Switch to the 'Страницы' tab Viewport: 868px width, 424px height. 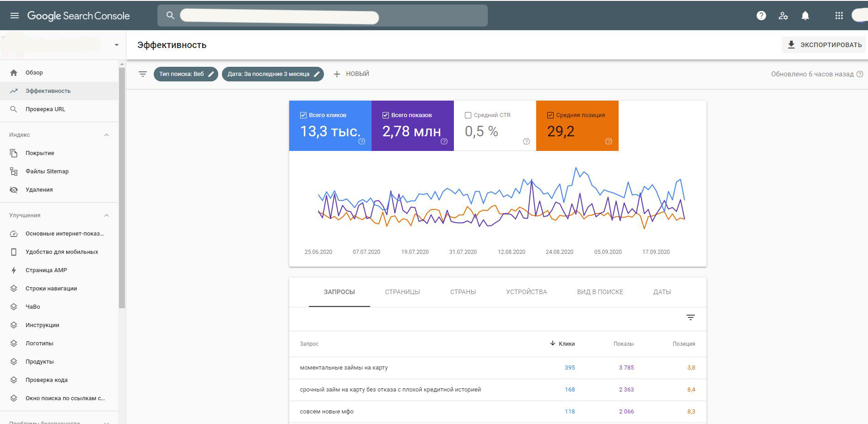click(402, 292)
